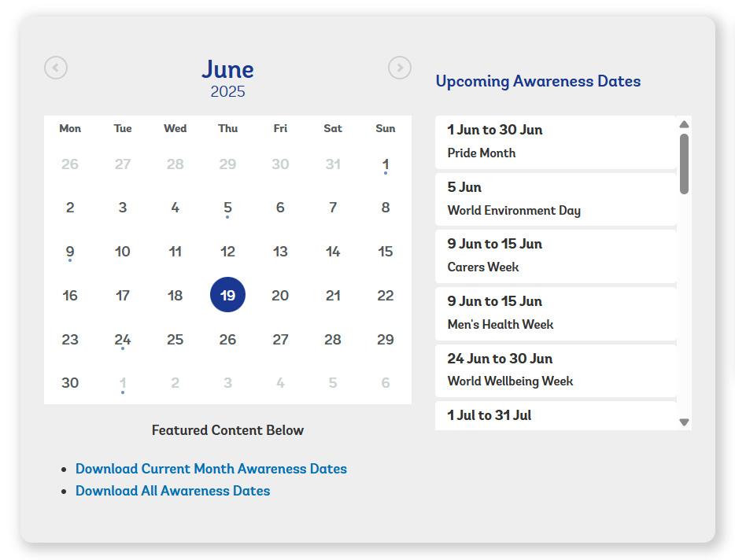Select Monday 30 June on the calendar

tap(70, 383)
